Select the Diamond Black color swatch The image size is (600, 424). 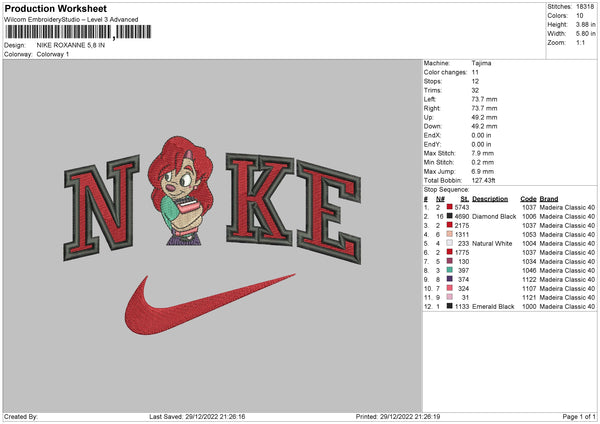(x=450, y=216)
